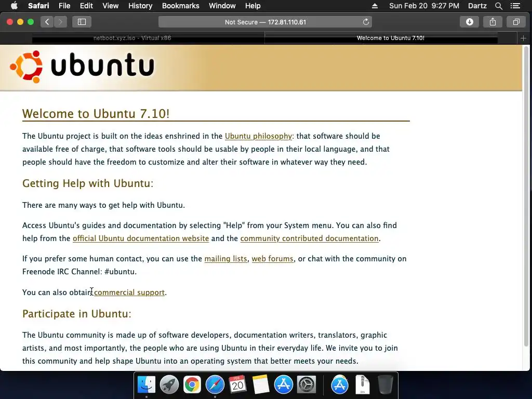Open the Window menu
Viewport: 532px width, 399px height.
click(x=222, y=6)
